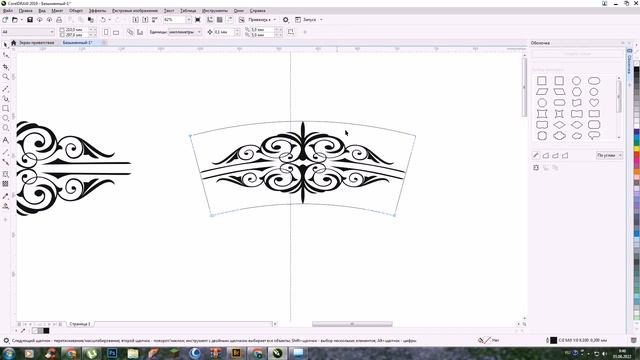Pick the speech bubble envelope preset
Viewport: 640px width, 360px height.
[x=594, y=136]
